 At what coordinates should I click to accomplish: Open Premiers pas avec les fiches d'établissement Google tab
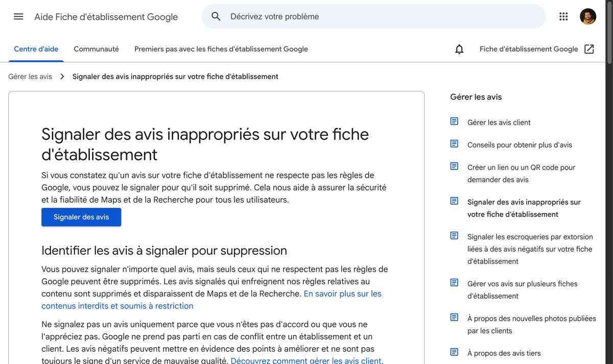click(x=221, y=49)
